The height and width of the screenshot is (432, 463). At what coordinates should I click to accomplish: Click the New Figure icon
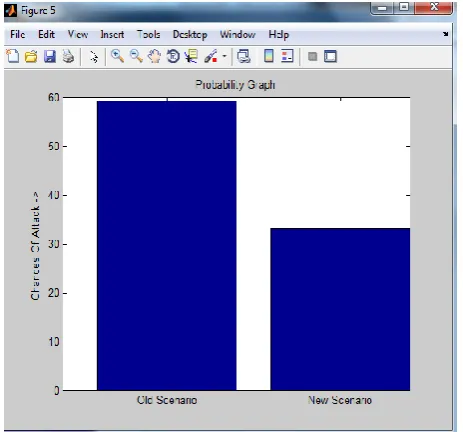coord(13,56)
